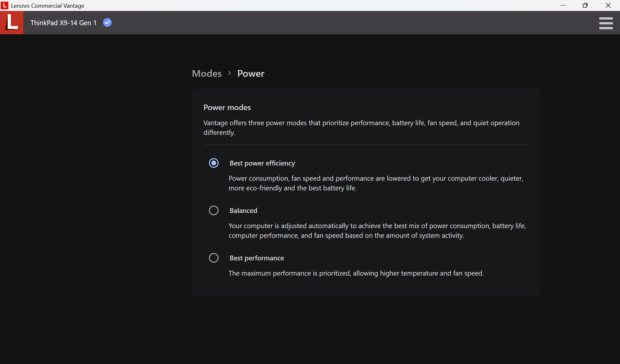The image size is (620, 364).
Task: Click 'The maximum performance is prioritized' description
Action: click(x=356, y=273)
